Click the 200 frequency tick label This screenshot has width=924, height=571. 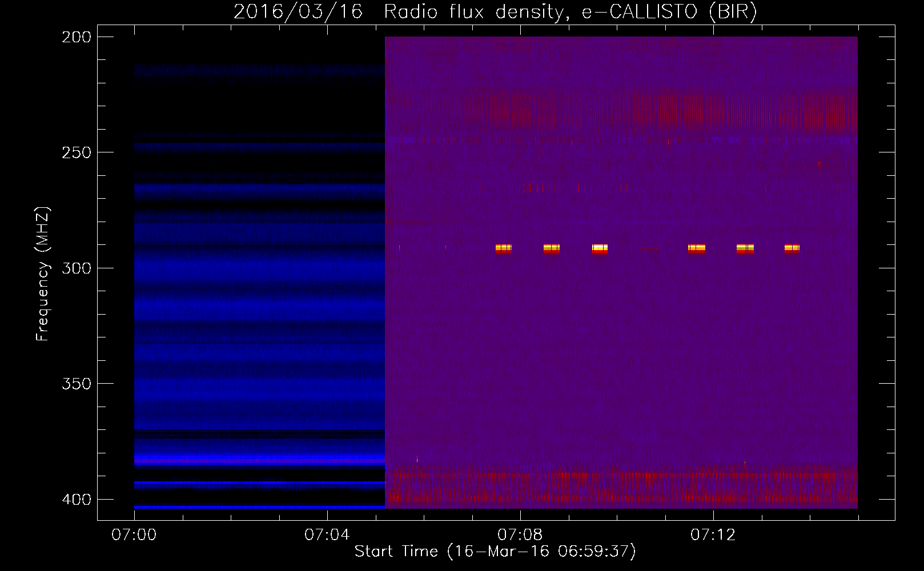pos(77,37)
